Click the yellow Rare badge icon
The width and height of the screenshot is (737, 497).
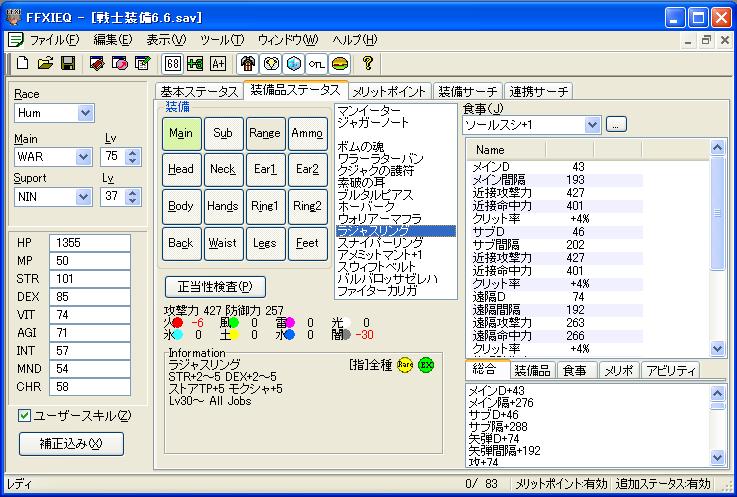point(405,365)
